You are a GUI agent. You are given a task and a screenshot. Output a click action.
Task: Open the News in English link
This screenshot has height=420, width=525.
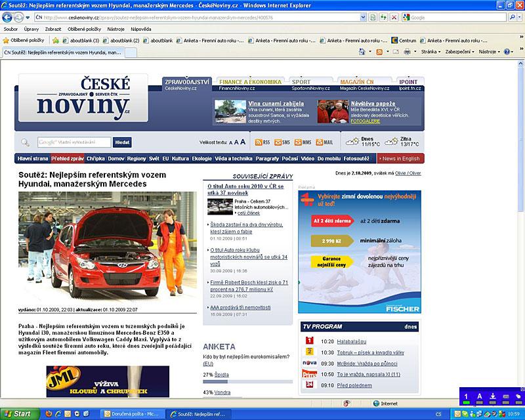click(400, 159)
